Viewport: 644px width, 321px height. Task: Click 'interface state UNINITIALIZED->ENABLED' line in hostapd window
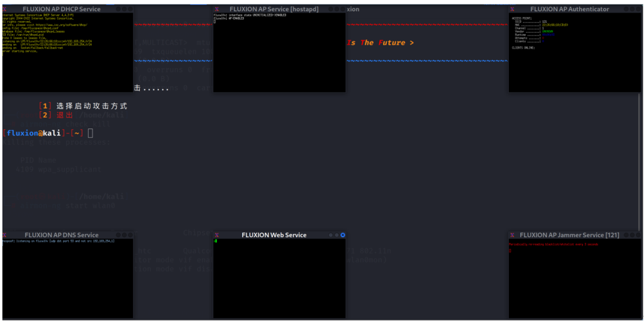pos(250,15)
